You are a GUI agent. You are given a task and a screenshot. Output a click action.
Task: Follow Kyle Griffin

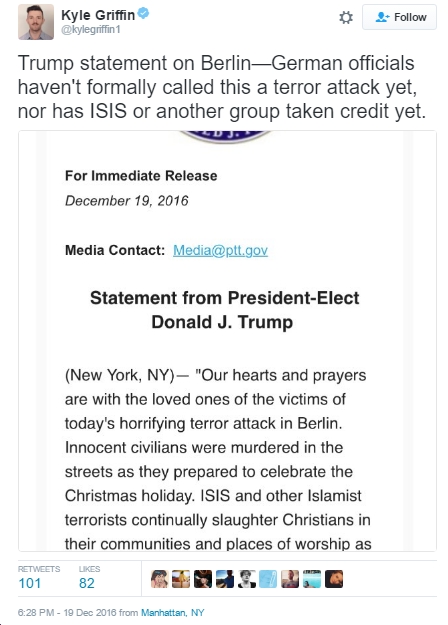pos(399,17)
